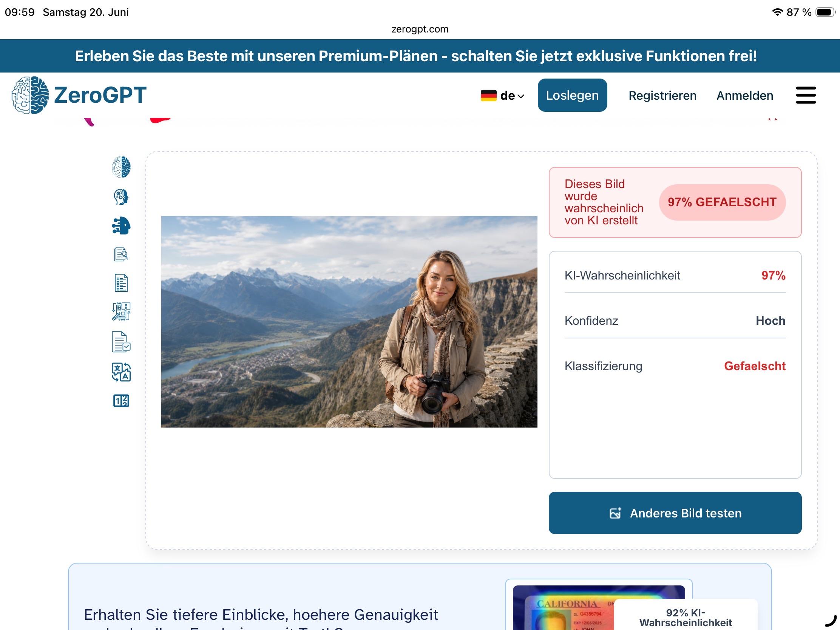The height and width of the screenshot is (630, 840).
Task: Click the ZeroGPT wordmark text in header
Action: click(x=100, y=95)
